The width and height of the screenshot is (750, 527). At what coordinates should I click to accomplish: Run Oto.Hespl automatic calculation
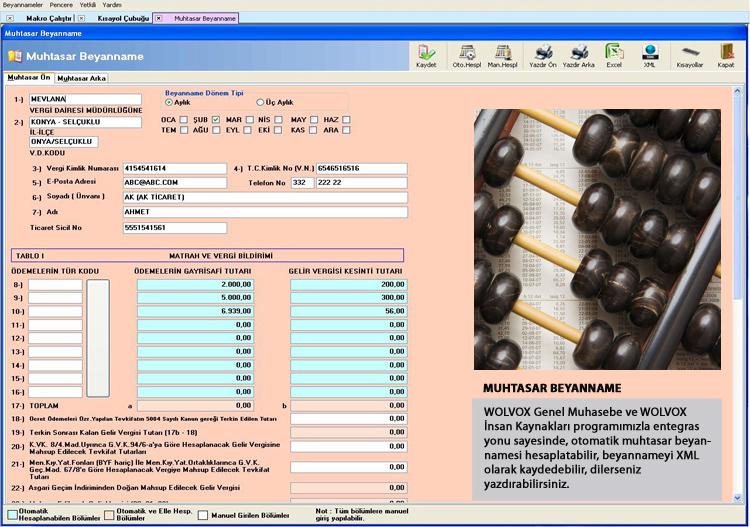[x=466, y=55]
